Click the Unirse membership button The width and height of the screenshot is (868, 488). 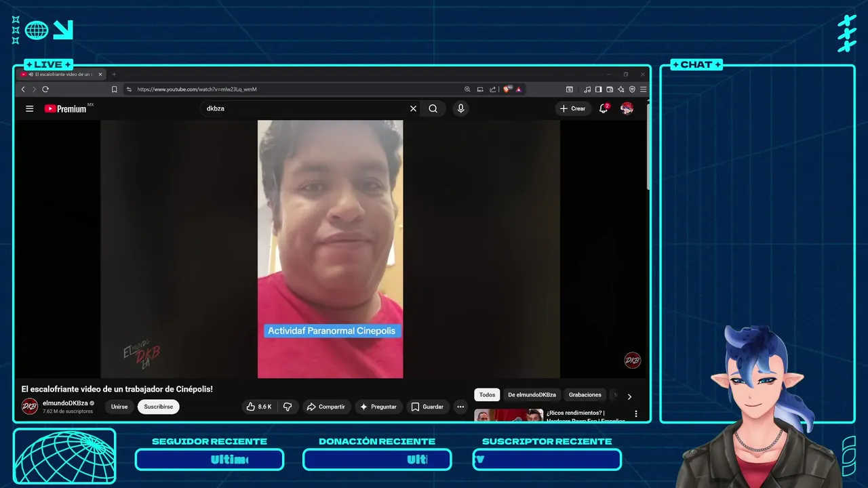[x=119, y=407]
